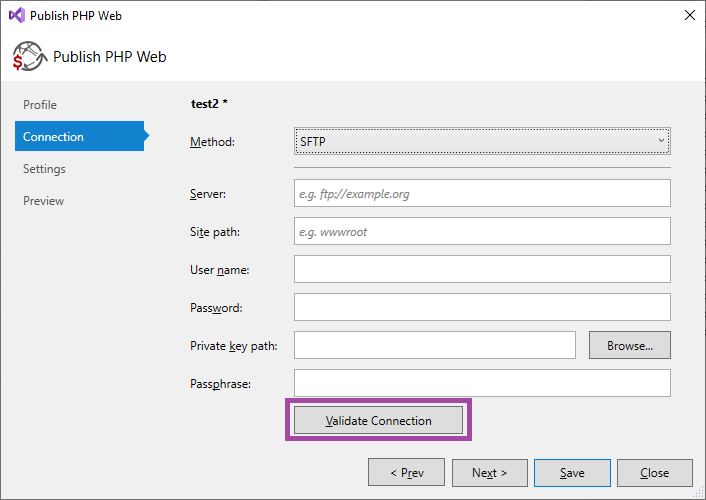The height and width of the screenshot is (500, 706).
Task: Click the Password input field
Action: (482, 307)
